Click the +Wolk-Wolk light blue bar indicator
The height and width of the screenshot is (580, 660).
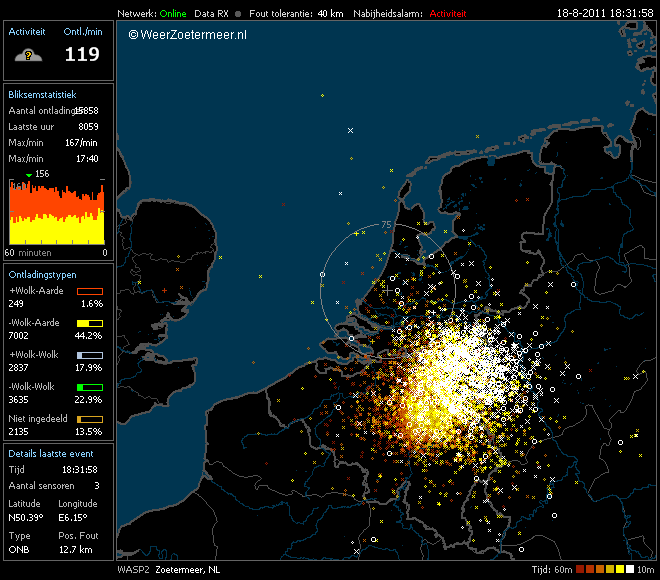90,355
